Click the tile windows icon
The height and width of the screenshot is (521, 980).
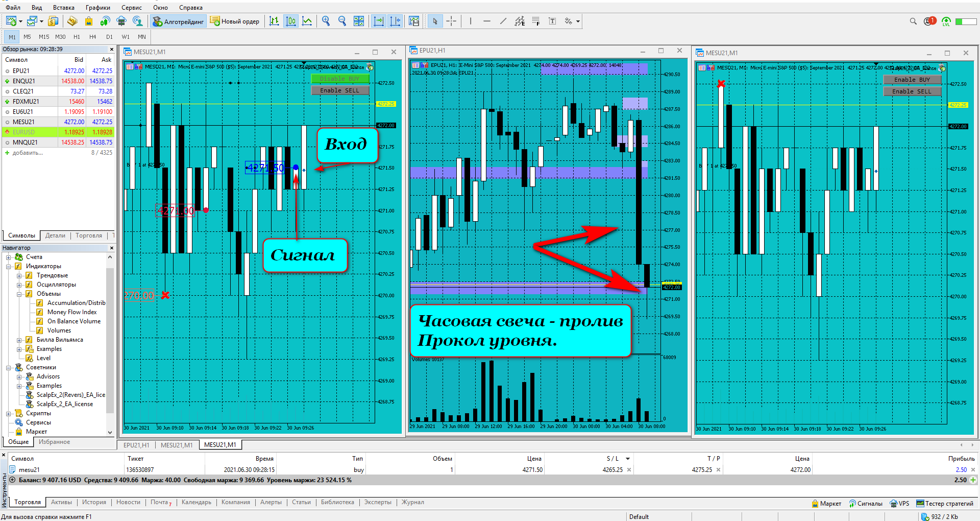359,21
